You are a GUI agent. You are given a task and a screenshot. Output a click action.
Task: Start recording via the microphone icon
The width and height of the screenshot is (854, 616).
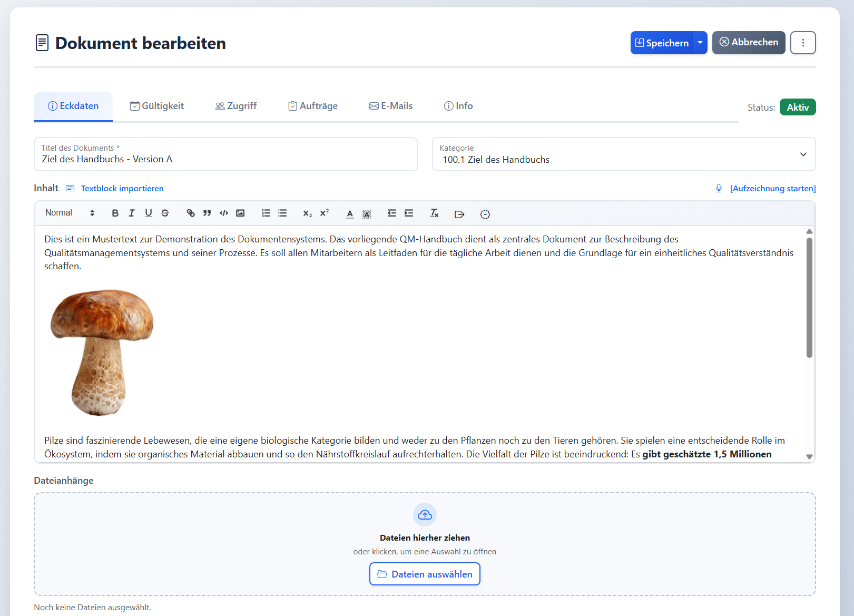[x=718, y=188]
